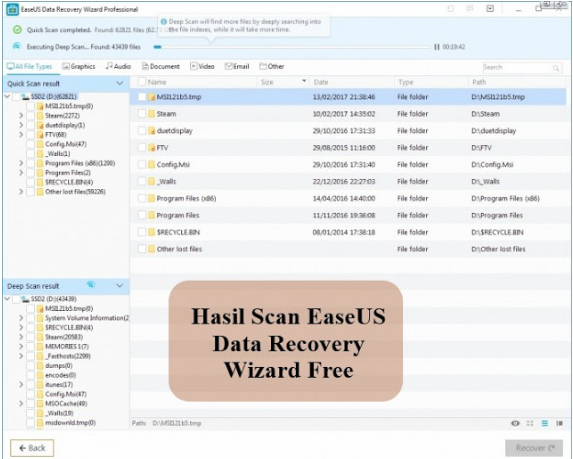The image size is (573, 459).
Task: Expand Other lost files(59226) tree node
Action: point(21,191)
